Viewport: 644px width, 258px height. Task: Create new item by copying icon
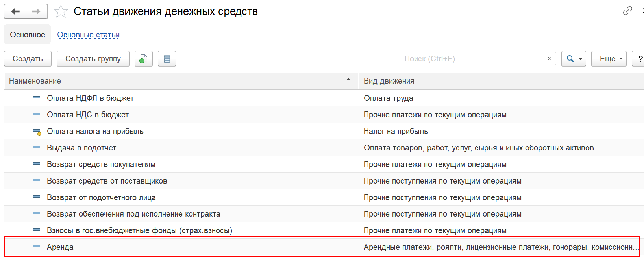tap(144, 59)
